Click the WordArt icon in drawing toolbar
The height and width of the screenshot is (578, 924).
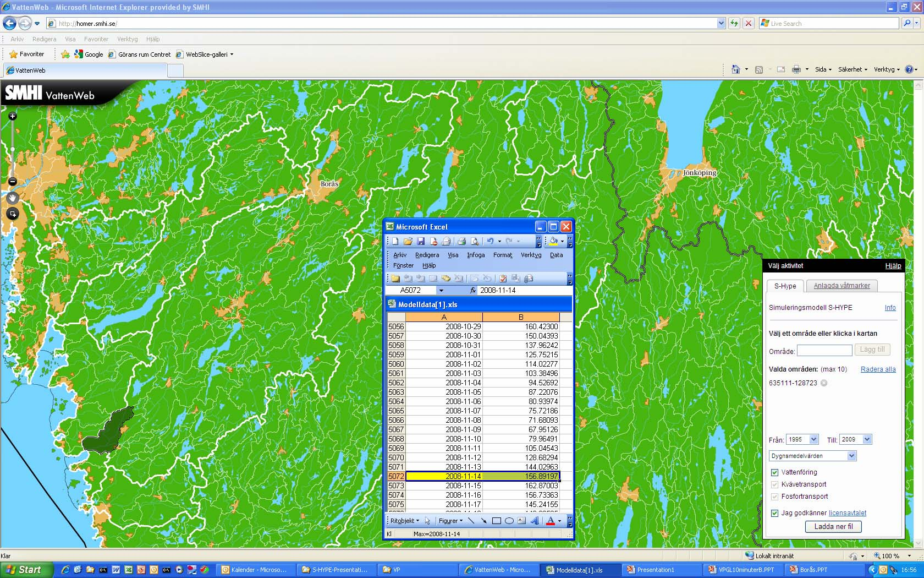[535, 521]
